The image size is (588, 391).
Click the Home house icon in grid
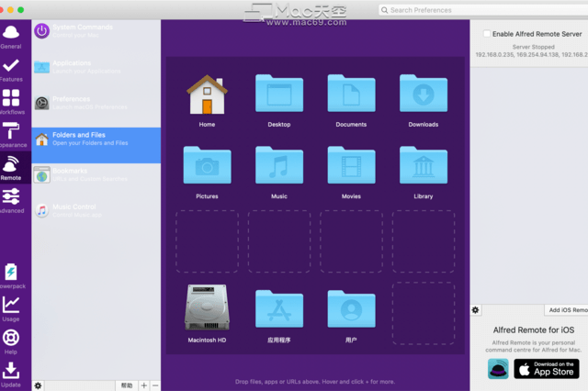207,95
